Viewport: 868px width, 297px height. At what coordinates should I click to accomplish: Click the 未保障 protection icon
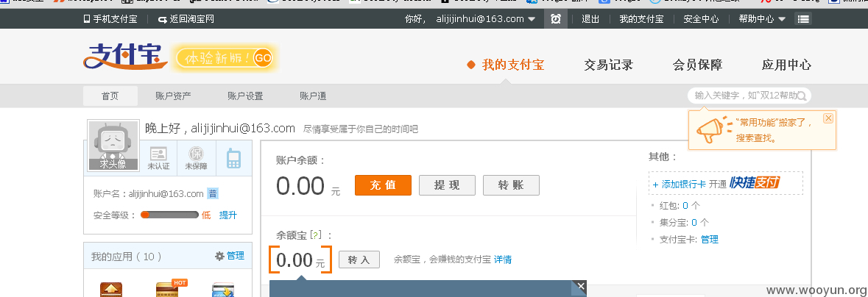pyautogui.click(x=196, y=157)
